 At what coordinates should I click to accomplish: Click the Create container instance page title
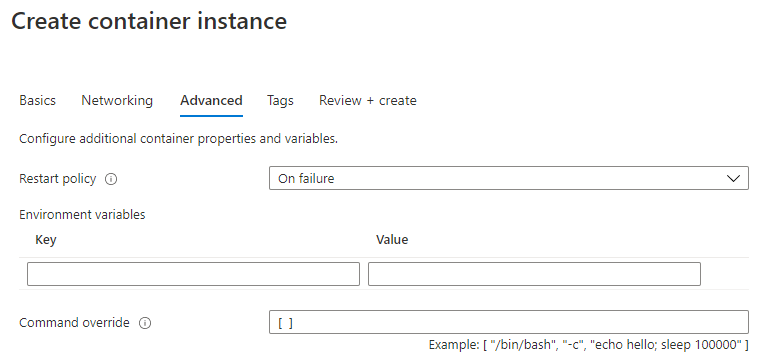coord(149,21)
